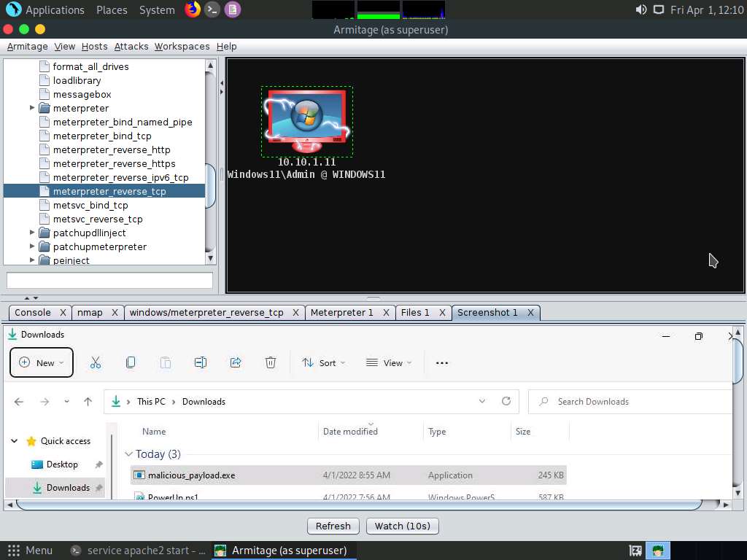Click the volume speaker icon

(x=640, y=9)
